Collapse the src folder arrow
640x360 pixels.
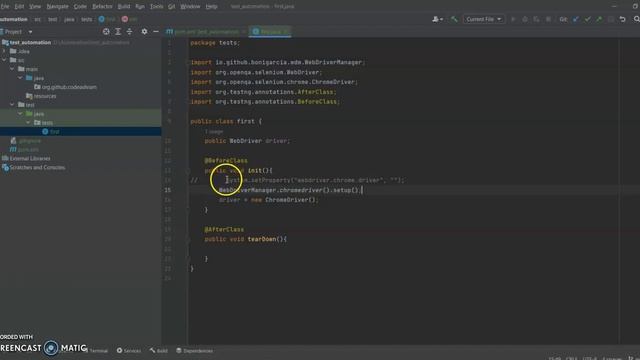tap(4, 60)
